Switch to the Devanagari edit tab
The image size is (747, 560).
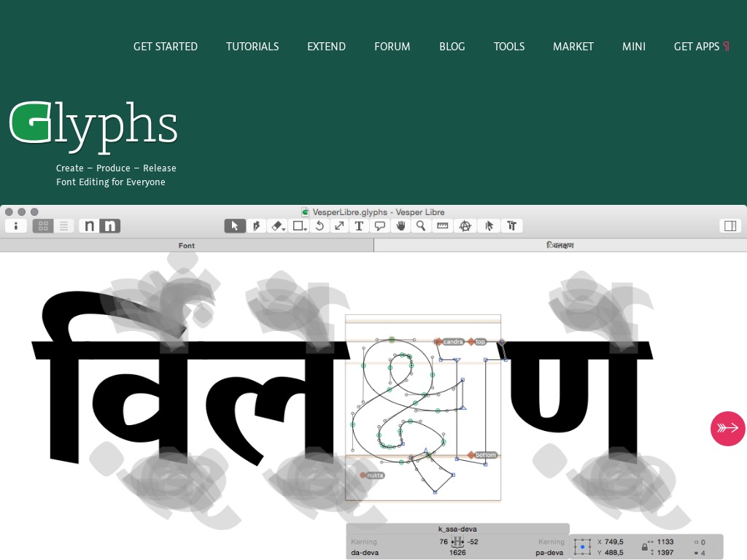point(560,245)
